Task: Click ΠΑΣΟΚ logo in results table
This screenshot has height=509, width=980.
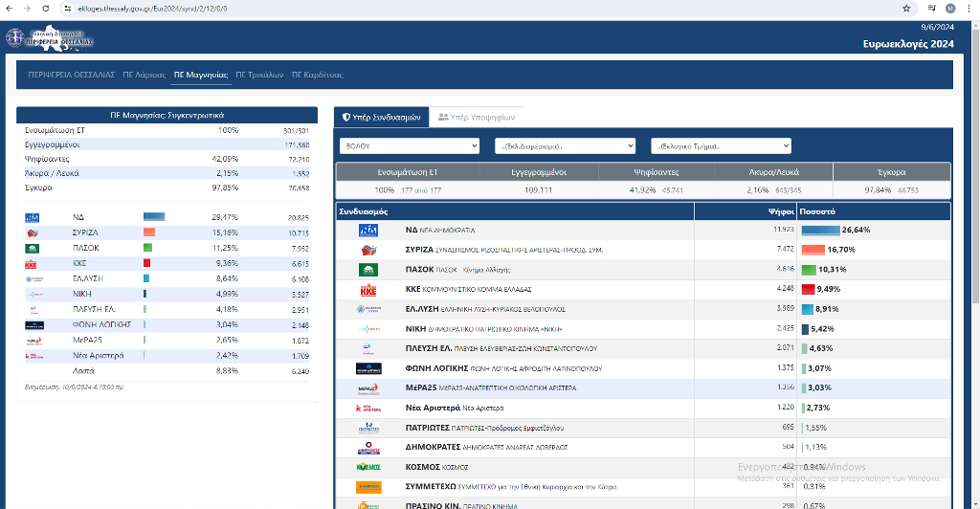Action: coord(368,270)
